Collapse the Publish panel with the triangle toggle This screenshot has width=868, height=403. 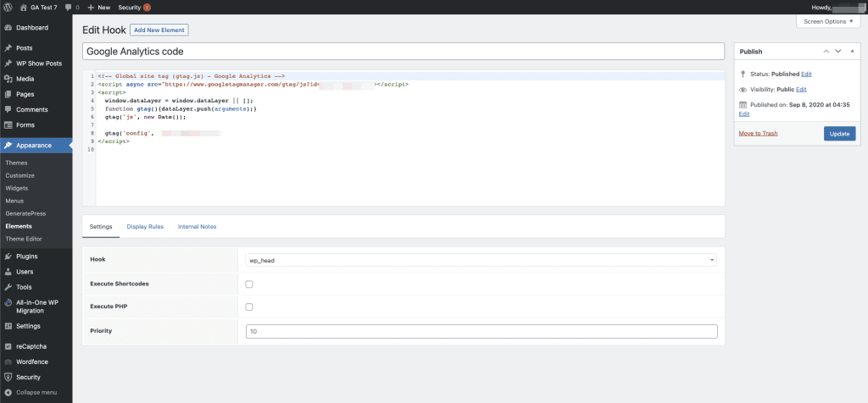pos(851,52)
